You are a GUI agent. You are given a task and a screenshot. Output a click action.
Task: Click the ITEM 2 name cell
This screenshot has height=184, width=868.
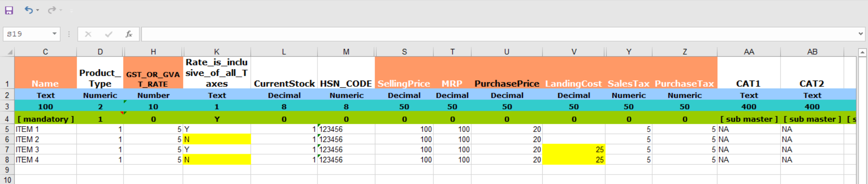tap(45, 139)
